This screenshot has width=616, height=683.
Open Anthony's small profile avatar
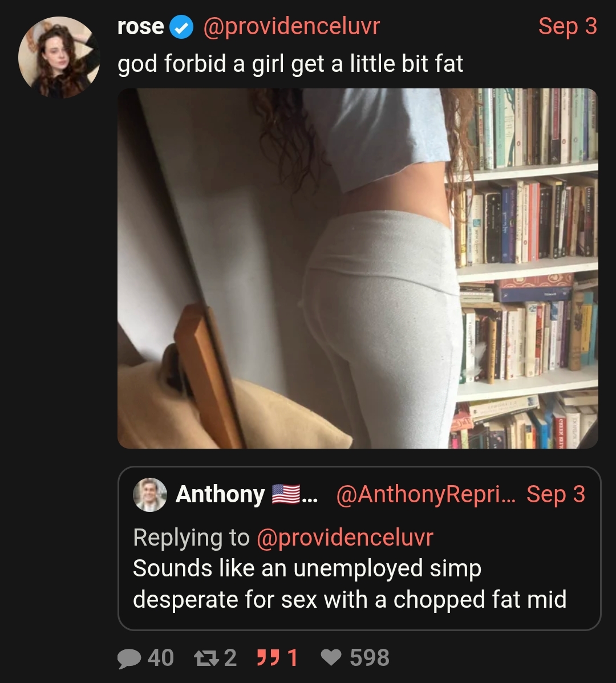point(150,495)
